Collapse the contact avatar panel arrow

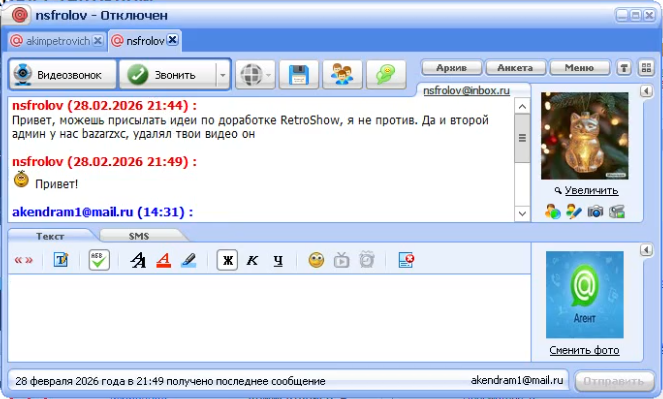(646, 90)
